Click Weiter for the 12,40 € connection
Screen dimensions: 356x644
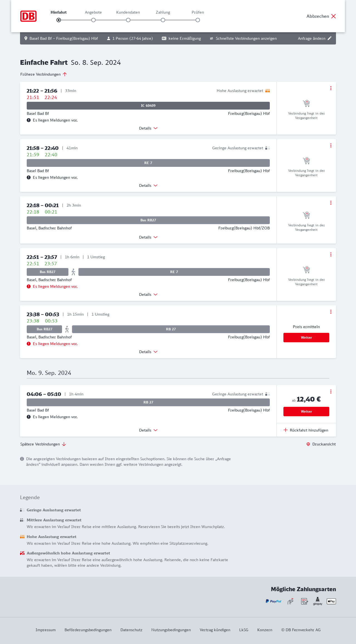point(306,412)
